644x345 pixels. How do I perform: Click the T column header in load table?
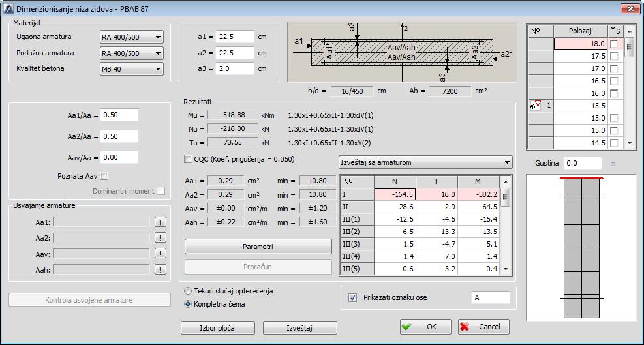[x=437, y=181]
